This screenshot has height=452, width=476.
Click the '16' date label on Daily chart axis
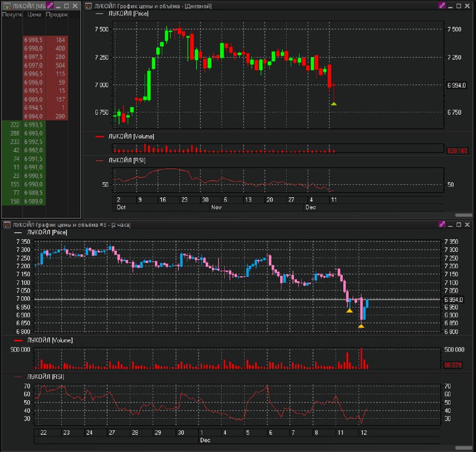[x=162, y=200]
